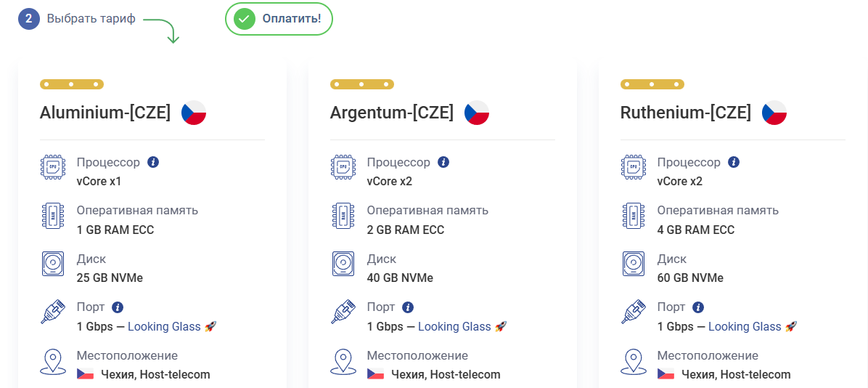Click the processor info icon in Ruthenium card
This screenshot has width=868, height=388.
(x=734, y=162)
